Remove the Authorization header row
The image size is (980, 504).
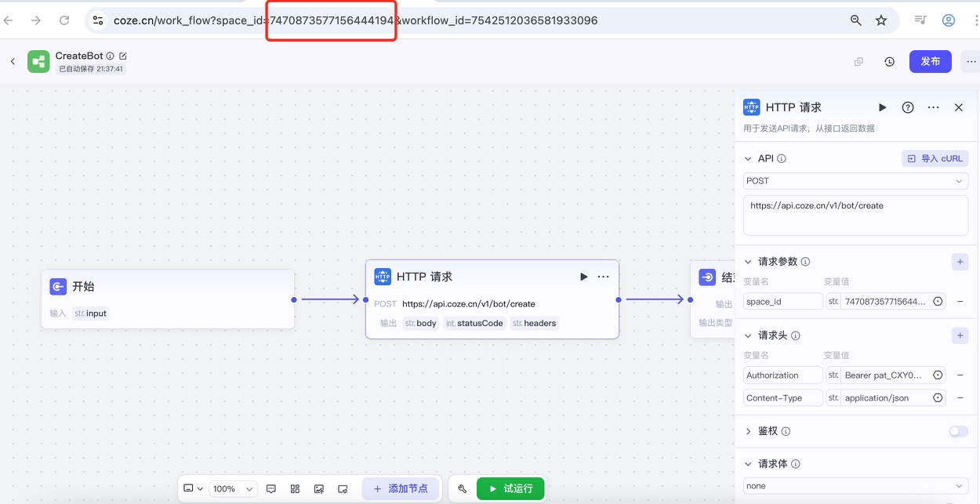960,375
